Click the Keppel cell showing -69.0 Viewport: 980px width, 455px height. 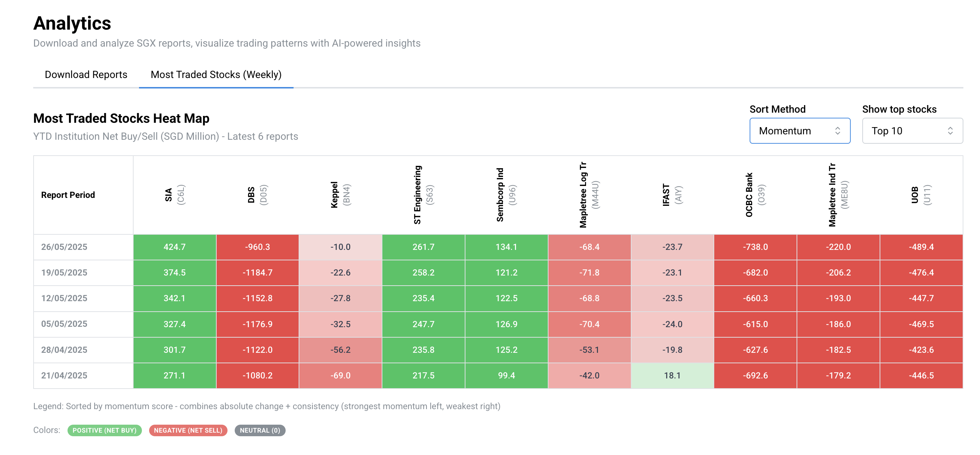point(341,376)
